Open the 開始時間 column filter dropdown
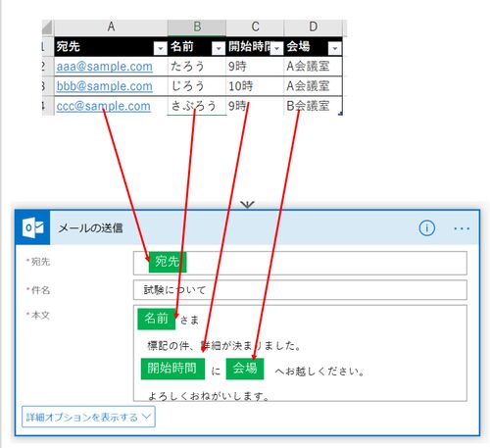 pos(276,49)
